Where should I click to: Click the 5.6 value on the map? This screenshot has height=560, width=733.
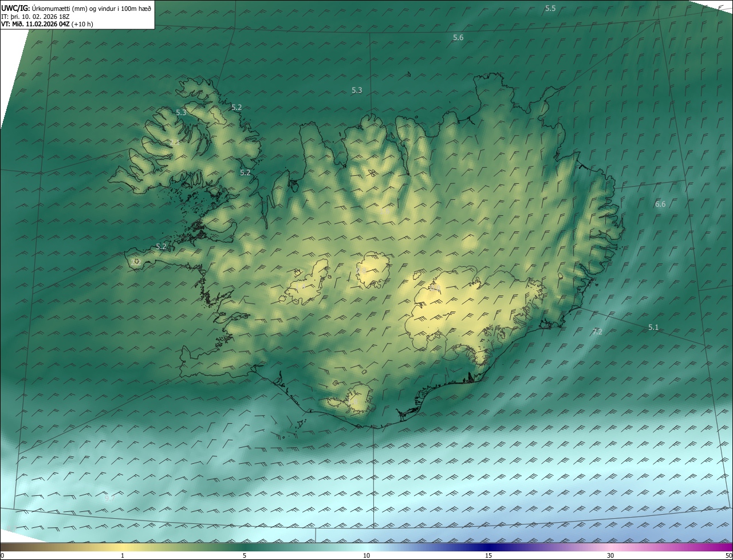click(458, 38)
